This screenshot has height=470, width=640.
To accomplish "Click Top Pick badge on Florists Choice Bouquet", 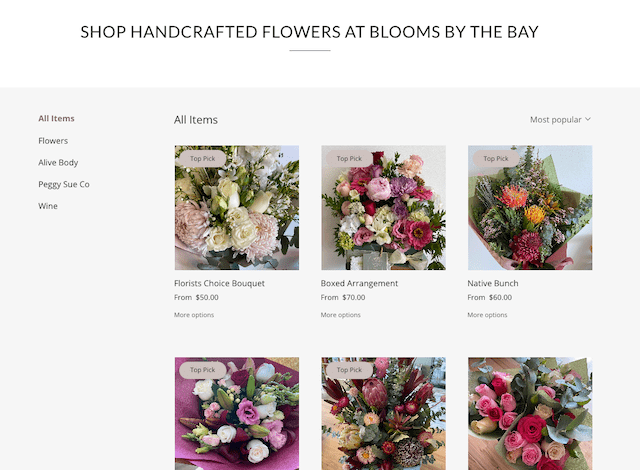I will coord(202,159).
